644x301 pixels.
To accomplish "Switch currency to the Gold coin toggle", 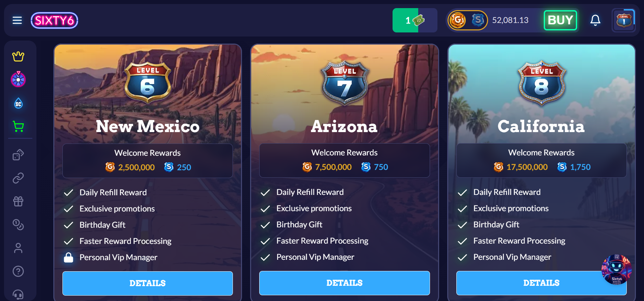I will [458, 20].
